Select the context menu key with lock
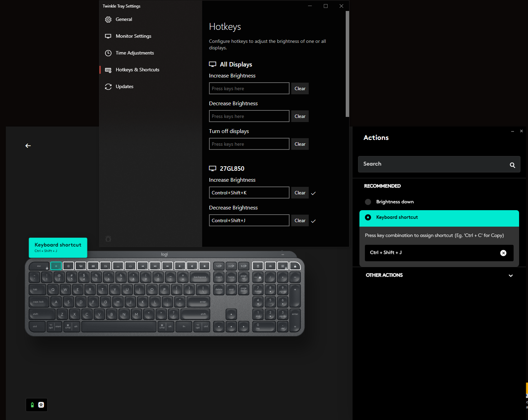This screenshot has height=420, width=528. 283,266
